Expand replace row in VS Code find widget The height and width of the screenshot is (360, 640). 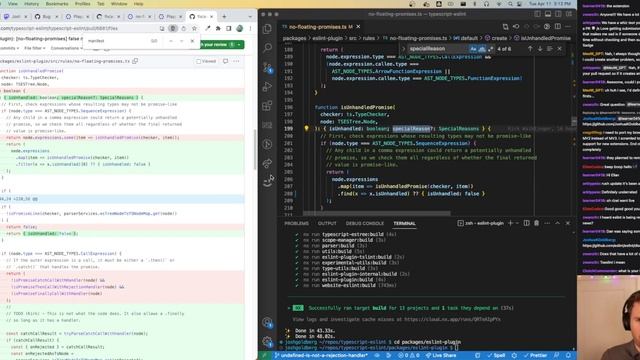click(x=404, y=49)
